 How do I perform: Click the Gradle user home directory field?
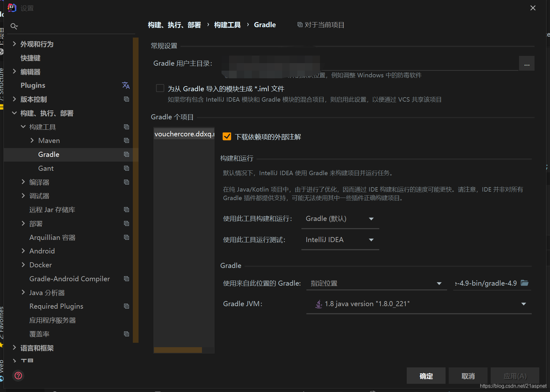(369, 63)
